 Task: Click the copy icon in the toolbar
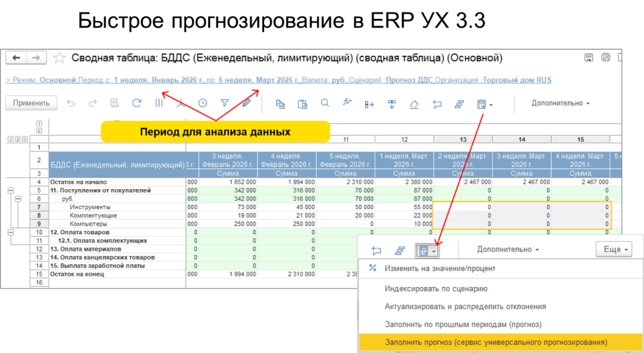coord(280,104)
